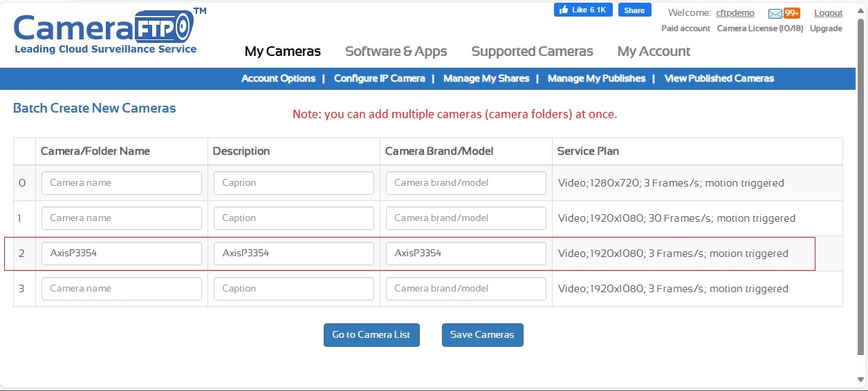Open the My Cameras menu

click(x=282, y=51)
